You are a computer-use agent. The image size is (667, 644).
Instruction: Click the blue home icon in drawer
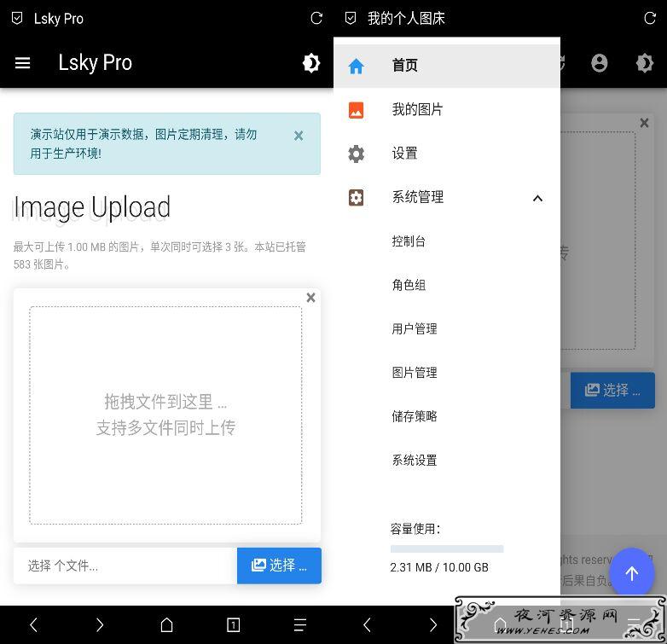pos(356,66)
